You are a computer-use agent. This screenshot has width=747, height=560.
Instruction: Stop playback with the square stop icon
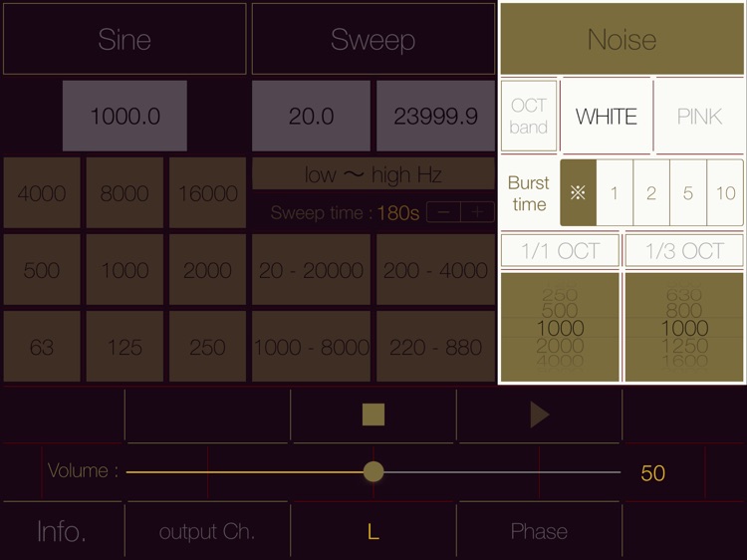pos(373,415)
